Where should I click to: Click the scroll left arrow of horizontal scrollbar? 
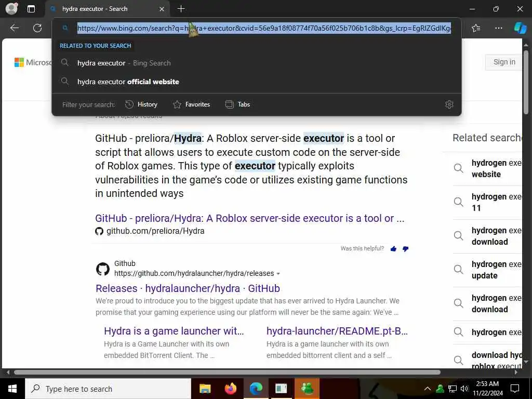click(x=8, y=372)
